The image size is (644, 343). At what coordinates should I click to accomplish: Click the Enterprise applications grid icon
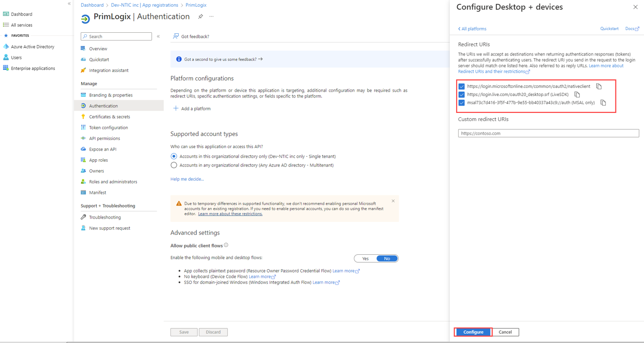6,68
